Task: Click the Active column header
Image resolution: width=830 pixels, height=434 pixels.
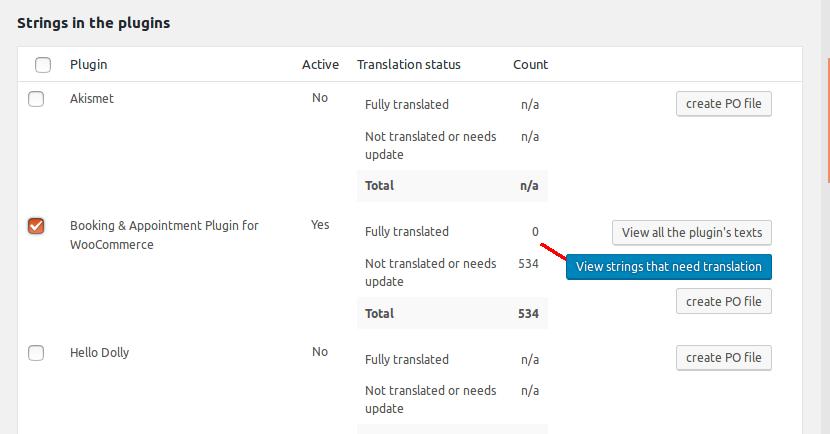Action: click(320, 65)
